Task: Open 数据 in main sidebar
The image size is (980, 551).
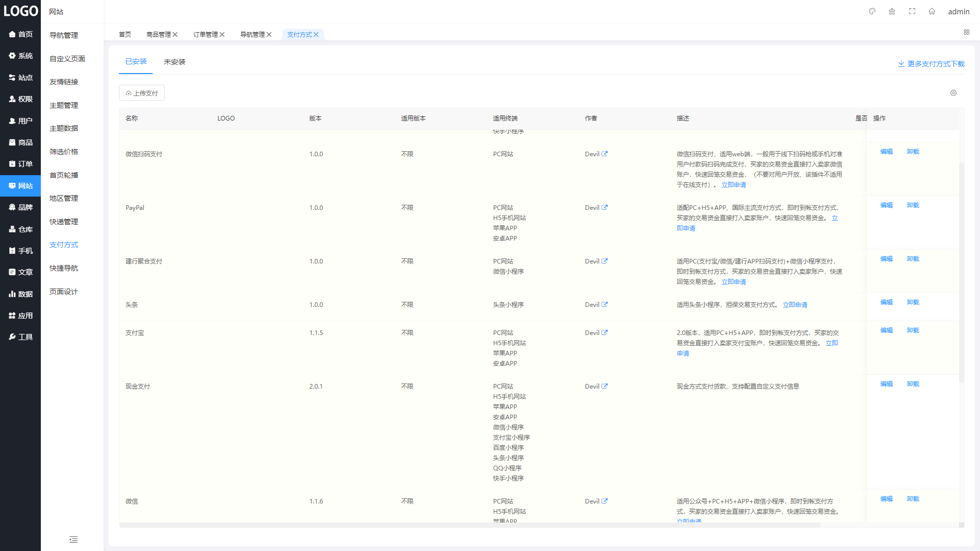Action: 20,294
